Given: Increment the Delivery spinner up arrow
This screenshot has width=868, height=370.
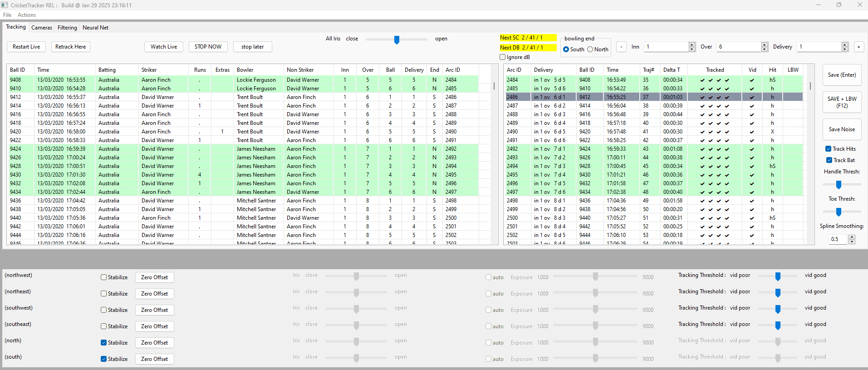Looking at the screenshot, I should [x=845, y=44].
